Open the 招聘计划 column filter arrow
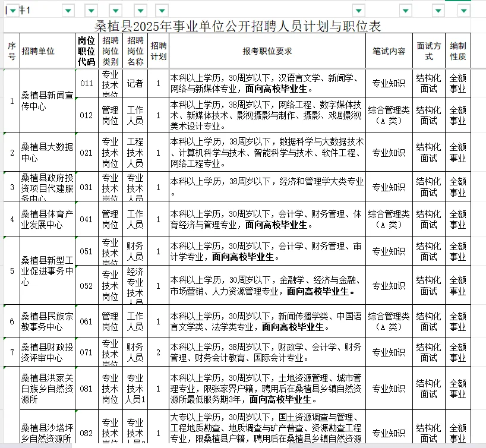This screenshot has height=448, width=486. point(162,10)
